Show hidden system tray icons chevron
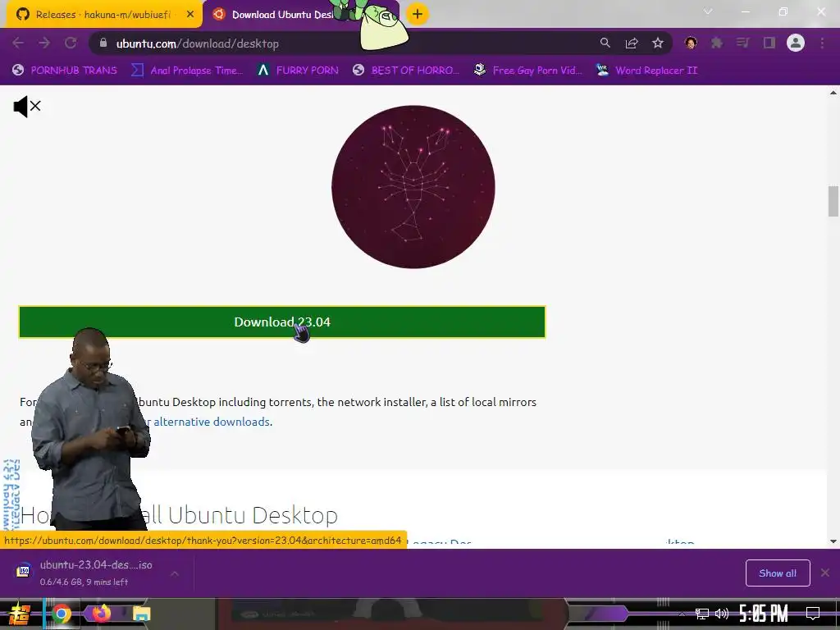This screenshot has width=840, height=630. (682, 614)
